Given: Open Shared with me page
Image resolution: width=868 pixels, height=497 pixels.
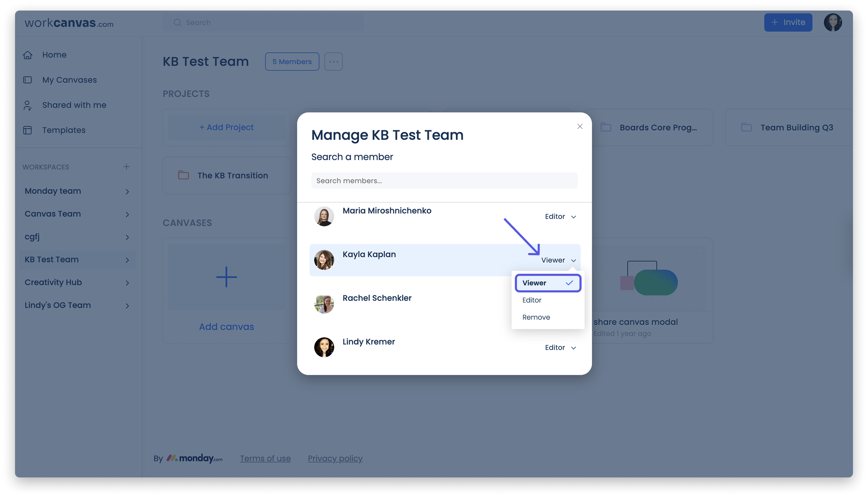Looking at the screenshot, I should coord(74,105).
